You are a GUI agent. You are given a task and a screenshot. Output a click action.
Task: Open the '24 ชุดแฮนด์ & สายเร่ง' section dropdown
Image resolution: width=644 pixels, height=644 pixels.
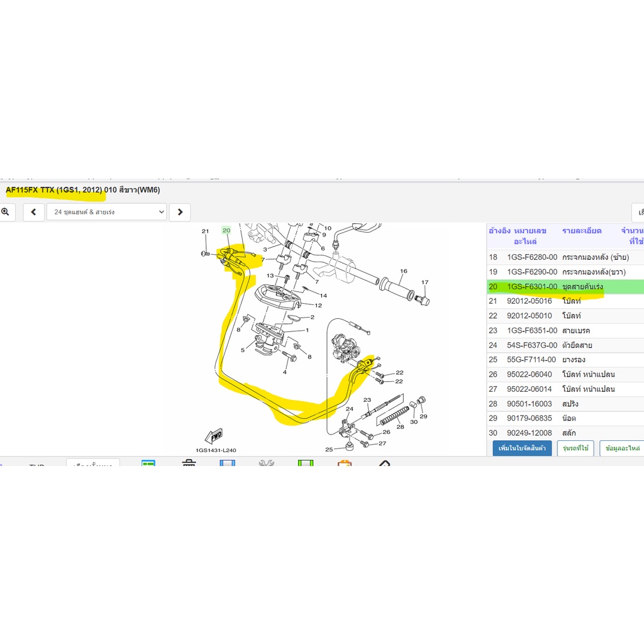tap(106, 212)
